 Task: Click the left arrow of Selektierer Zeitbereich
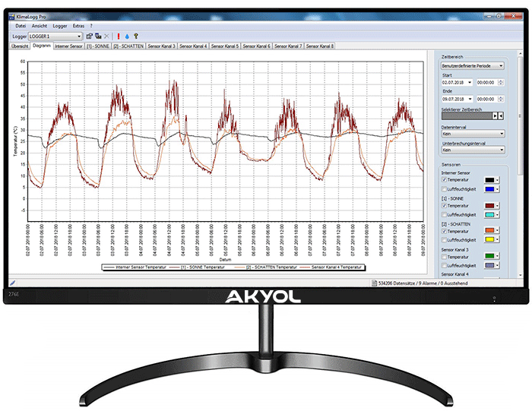(x=501, y=116)
